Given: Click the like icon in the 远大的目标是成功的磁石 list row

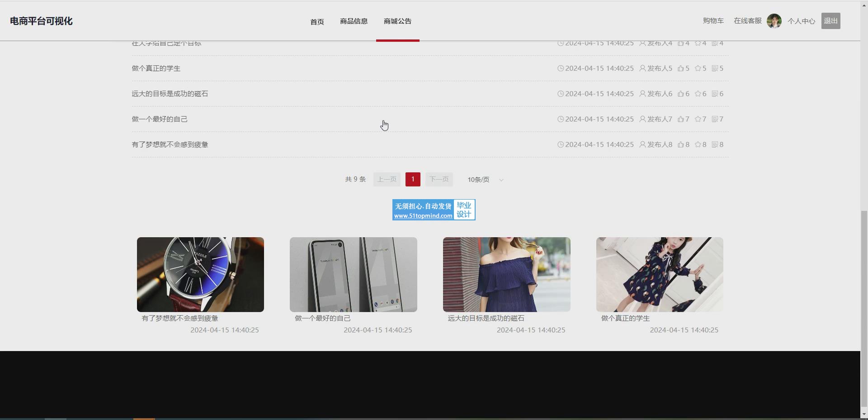Looking at the screenshot, I should click(x=681, y=94).
